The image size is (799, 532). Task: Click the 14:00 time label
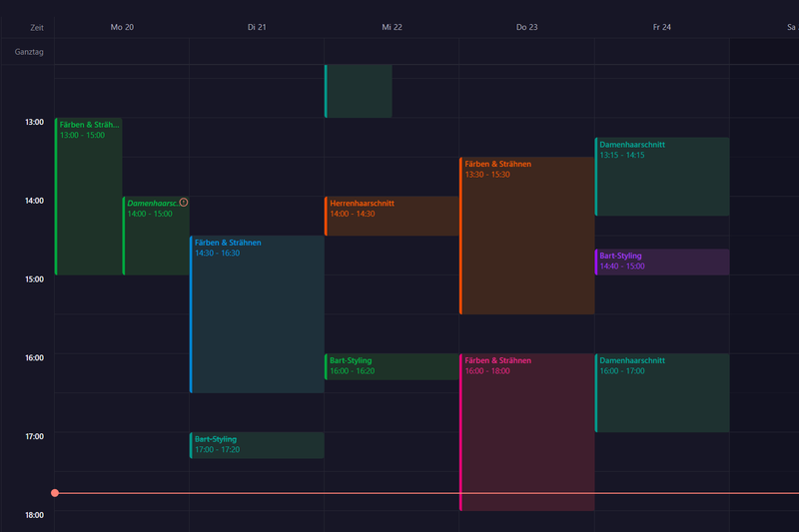(x=35, y=201)
